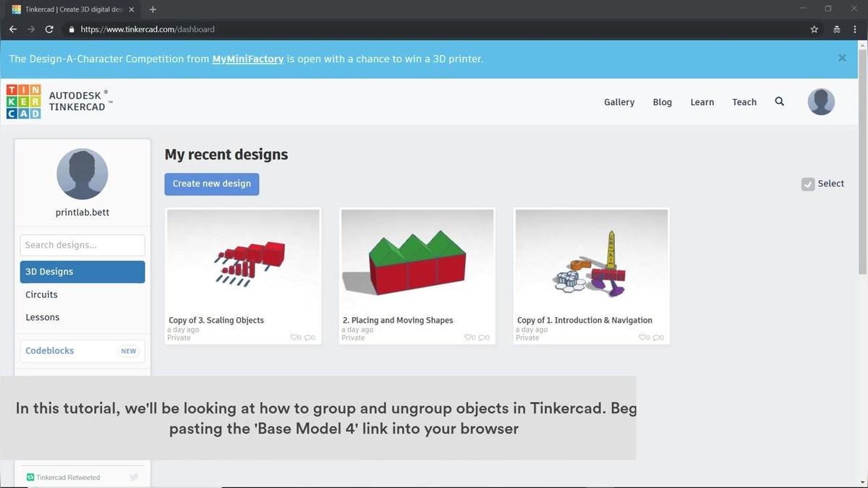The height and width of the screenshot is (488, 868).
Task: Like the Placing and Moving Shapes design
Action: point(469,337)
